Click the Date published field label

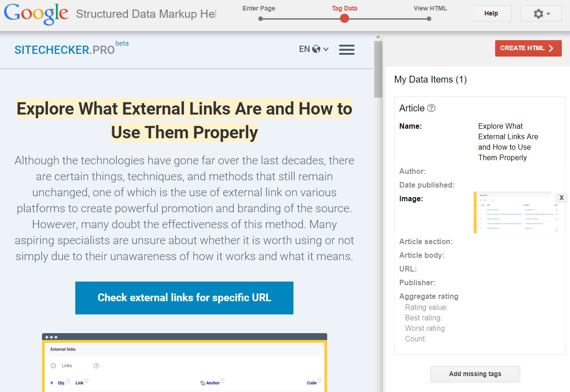click(427, 185)
